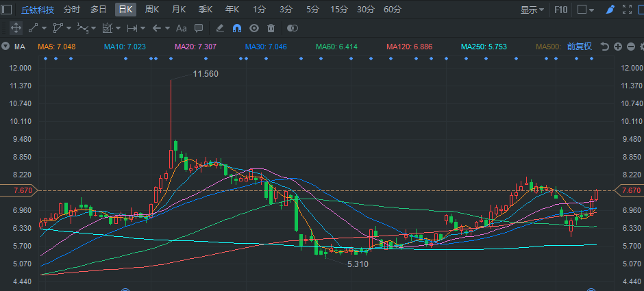Switch to the 季K quarterly tab
644x291 pixels.
(x=206, y=10)
